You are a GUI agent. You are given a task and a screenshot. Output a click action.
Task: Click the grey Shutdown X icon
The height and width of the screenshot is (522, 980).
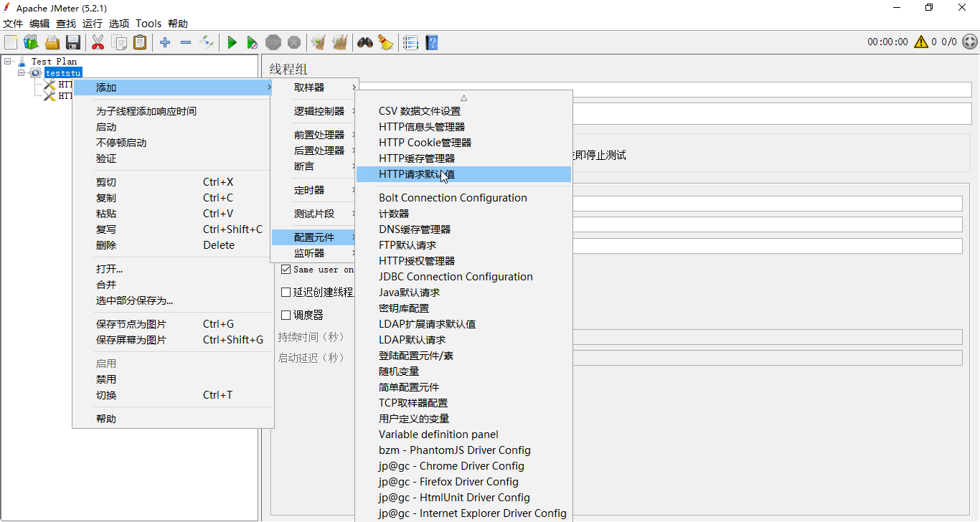point(294,42)
